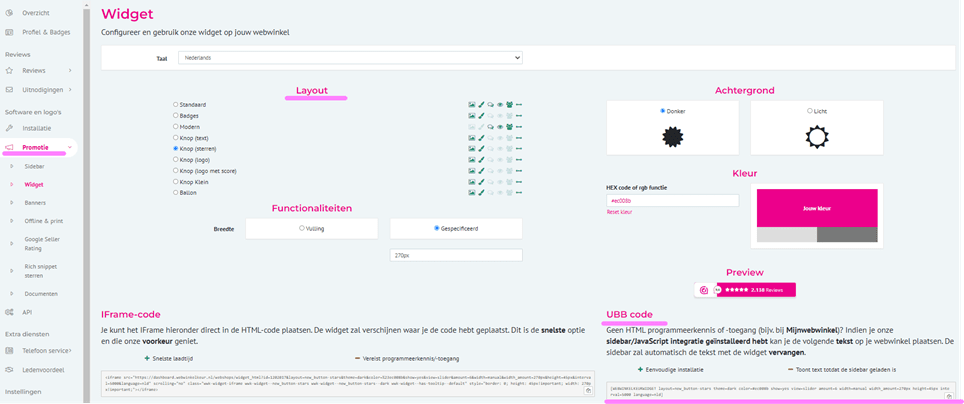The width and height of the screenshot is (964, 404).
Task: Click the eye icon in the Modern row
Action: (500, 127)
